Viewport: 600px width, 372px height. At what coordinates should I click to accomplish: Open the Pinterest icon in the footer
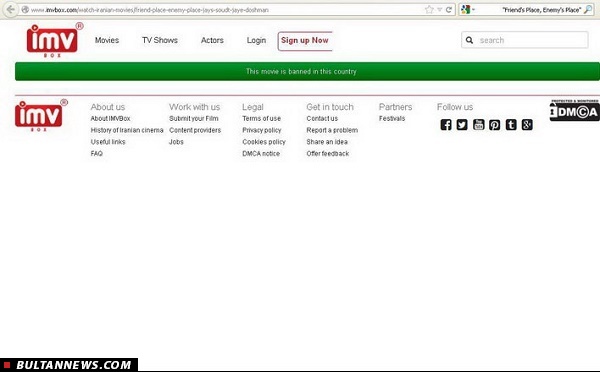tap(494, 124)
